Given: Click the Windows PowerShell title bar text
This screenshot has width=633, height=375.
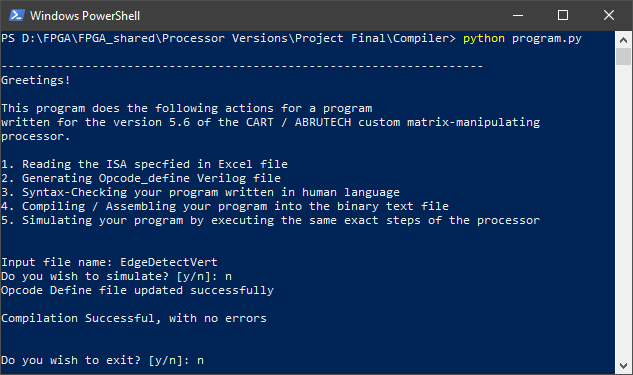Looking at the screenshot, I should coord(85,16).
